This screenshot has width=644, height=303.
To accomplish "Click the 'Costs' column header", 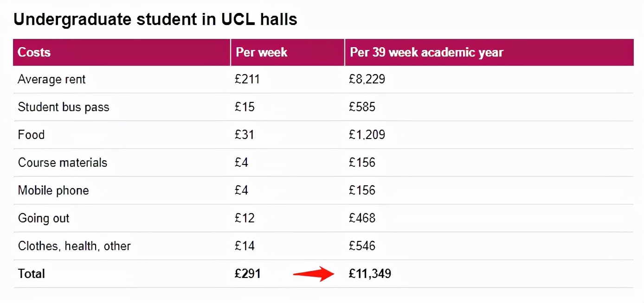I will click(x=34, y=52).
